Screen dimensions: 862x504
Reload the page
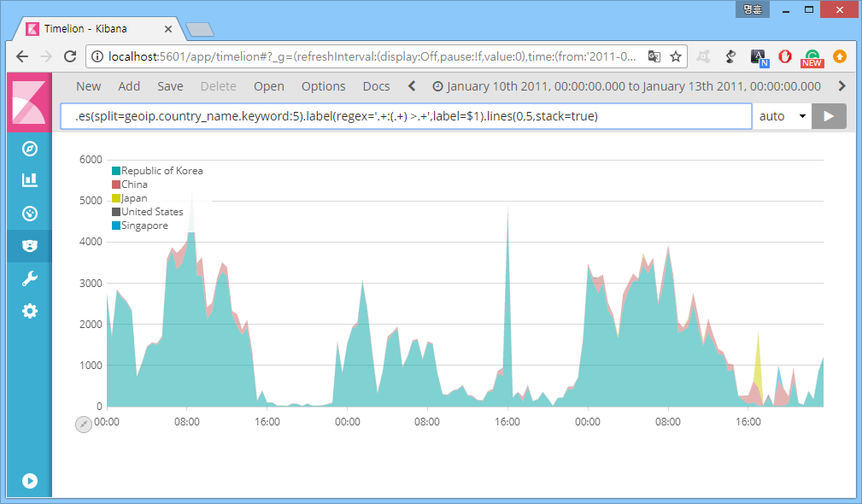70,56
